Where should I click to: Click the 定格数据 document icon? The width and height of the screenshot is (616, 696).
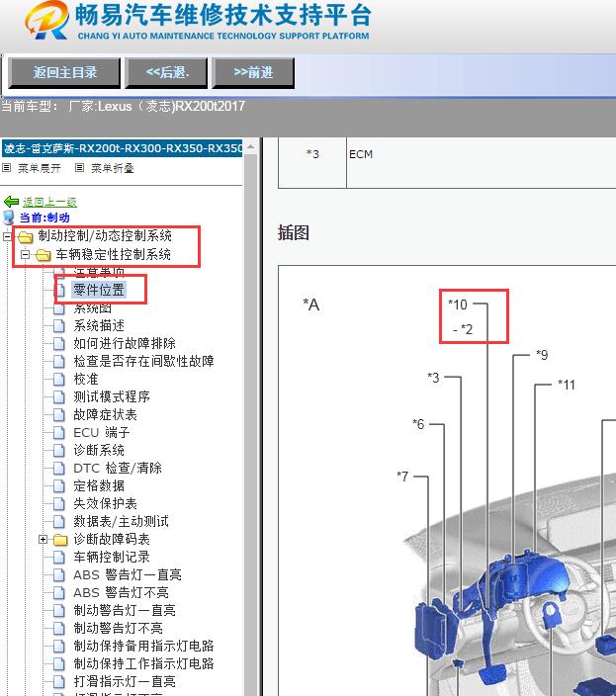coord(59,486)
